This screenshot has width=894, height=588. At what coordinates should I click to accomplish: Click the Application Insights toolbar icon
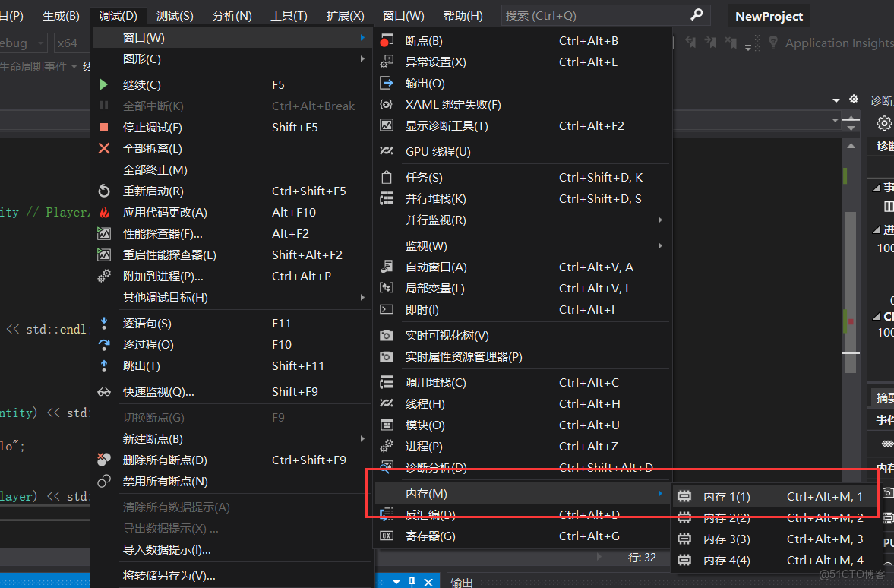click(773, 43)
